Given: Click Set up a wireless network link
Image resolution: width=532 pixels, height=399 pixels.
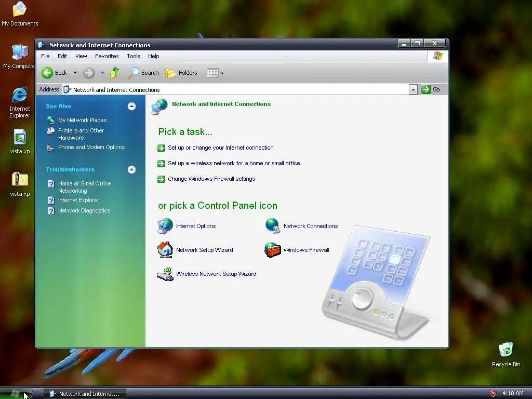Looking at the screenshot, I should click(x=234, y=163).
